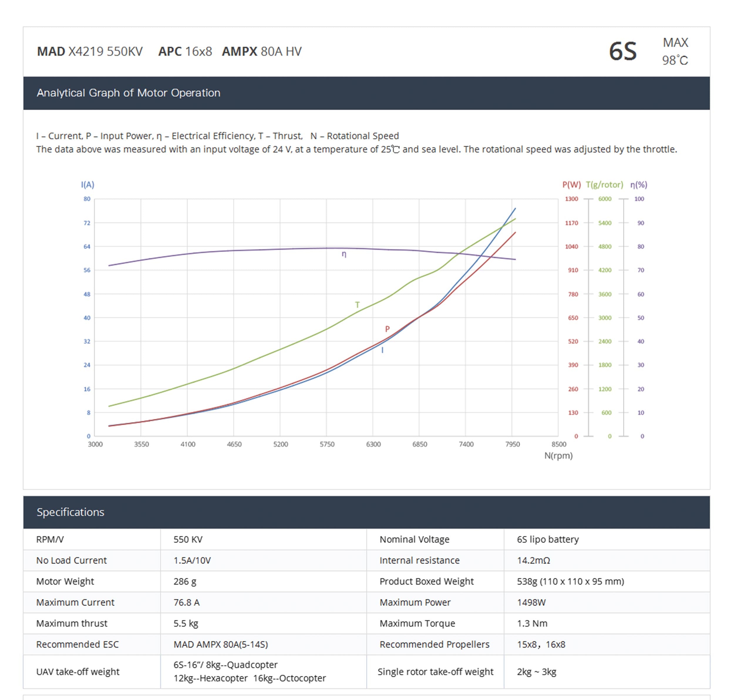The width and height of the screenshot is (734, 700).
Task: Click the 'η(%)' efficiency axis title
Action: point(639,184)
